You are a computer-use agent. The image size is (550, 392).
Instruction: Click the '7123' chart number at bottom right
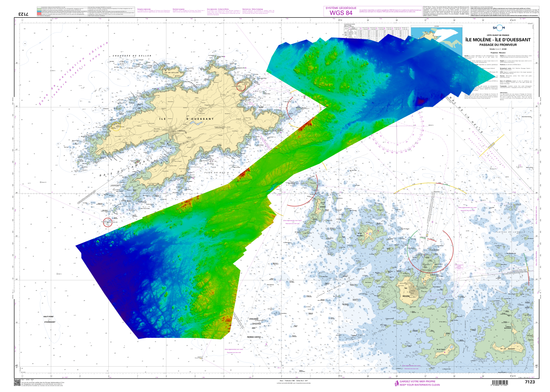click(529, 382)
